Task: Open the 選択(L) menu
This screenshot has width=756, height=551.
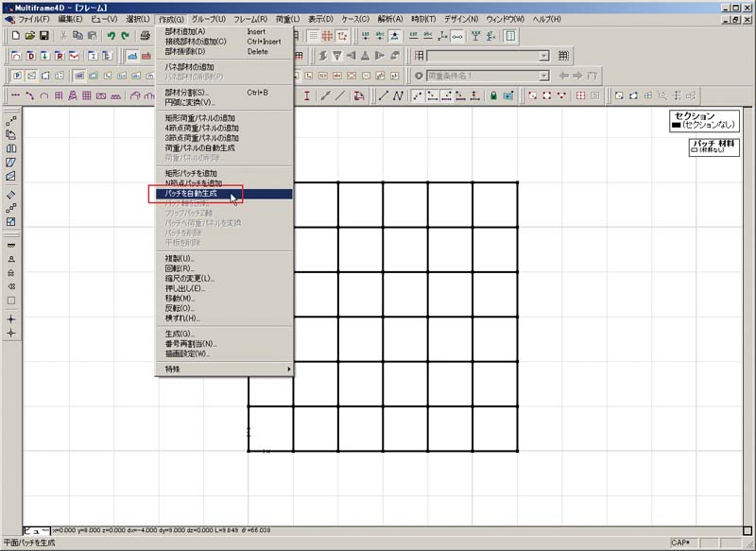Action: (x=138, y=19)
